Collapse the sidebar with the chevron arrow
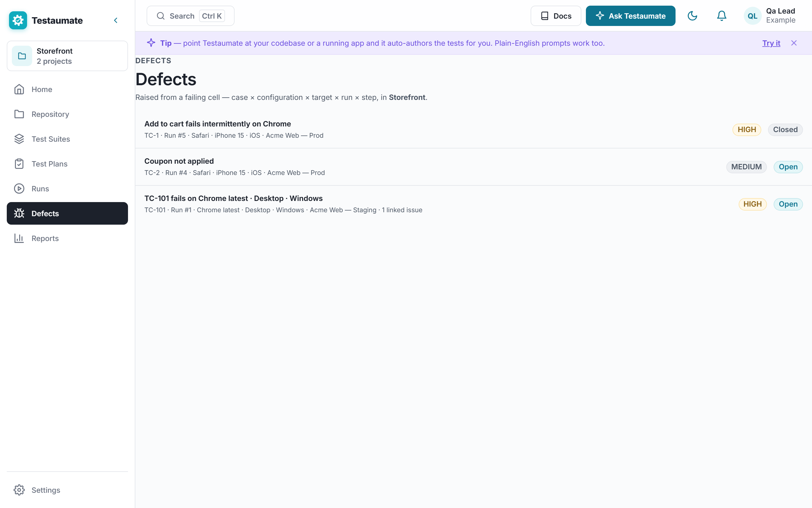 coord(116,21)
